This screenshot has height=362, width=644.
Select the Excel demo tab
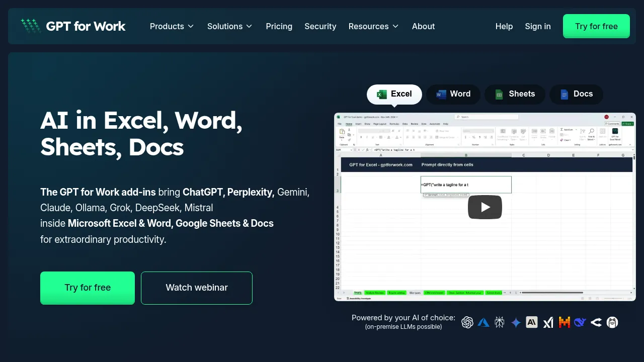(394, 94)
